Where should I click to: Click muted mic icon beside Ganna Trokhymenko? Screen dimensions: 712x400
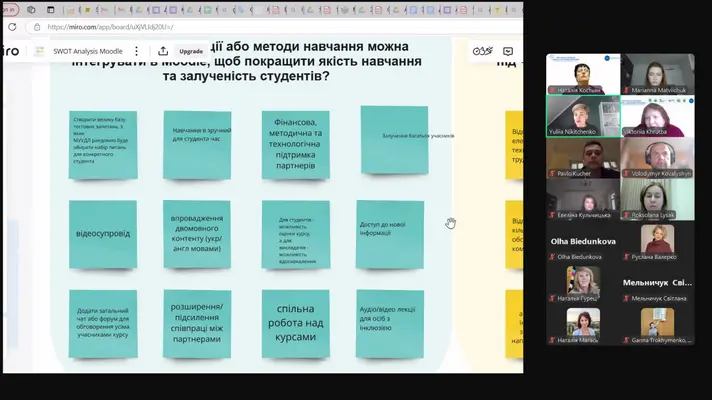[627, 340]
